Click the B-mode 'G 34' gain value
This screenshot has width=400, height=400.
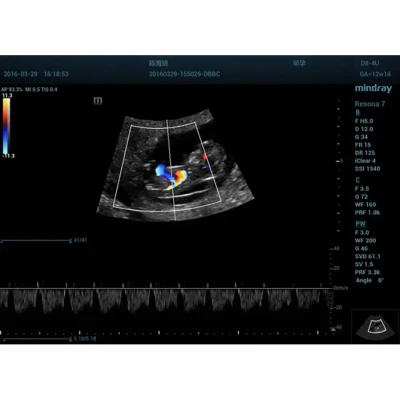point(361,137)
